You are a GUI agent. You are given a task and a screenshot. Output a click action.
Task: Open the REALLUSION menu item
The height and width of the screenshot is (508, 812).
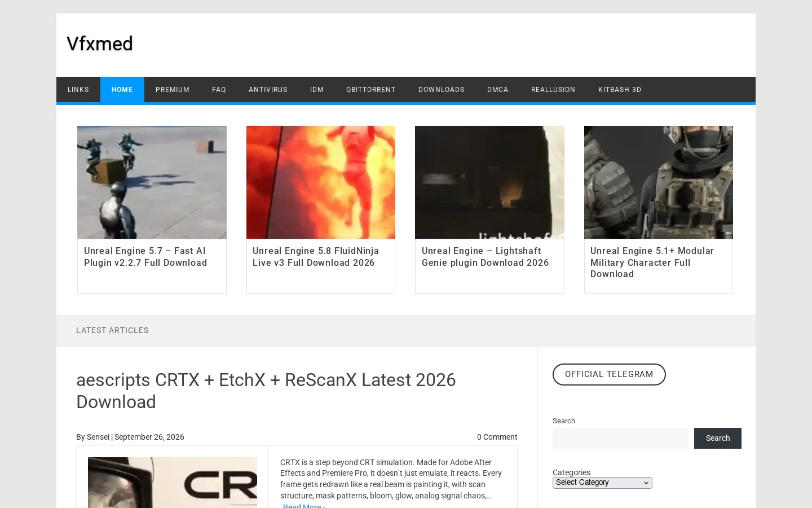click(x=553, y=90)
